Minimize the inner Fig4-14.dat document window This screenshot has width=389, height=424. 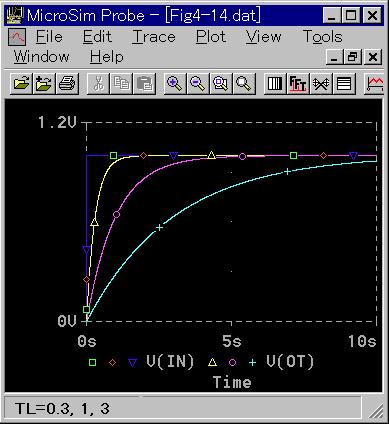334,57
